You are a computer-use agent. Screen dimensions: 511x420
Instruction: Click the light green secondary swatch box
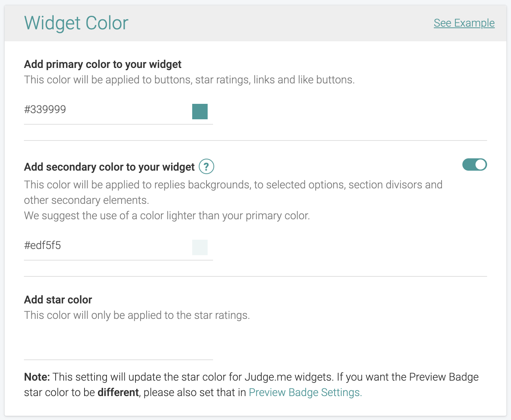tap(200, 247)
